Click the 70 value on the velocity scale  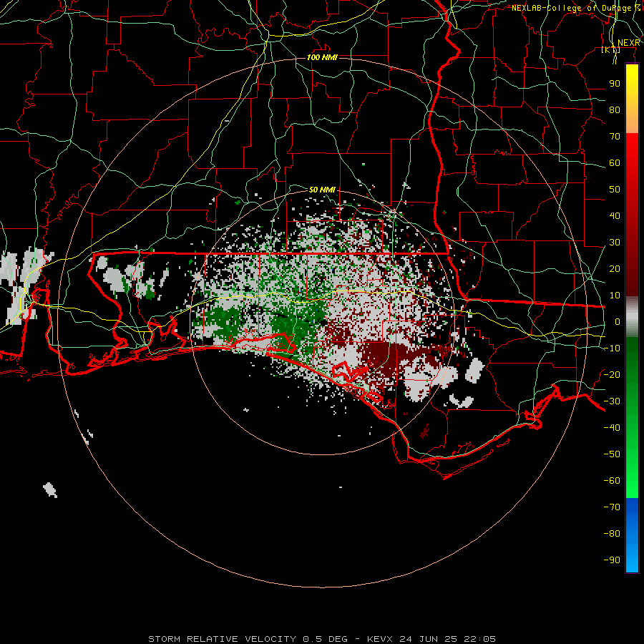[615, 137]
